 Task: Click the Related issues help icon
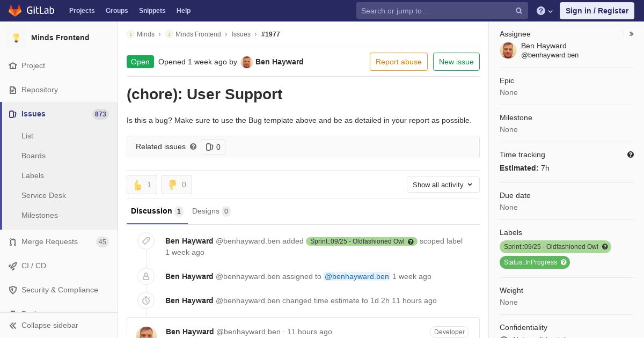(x=193, y=146)
